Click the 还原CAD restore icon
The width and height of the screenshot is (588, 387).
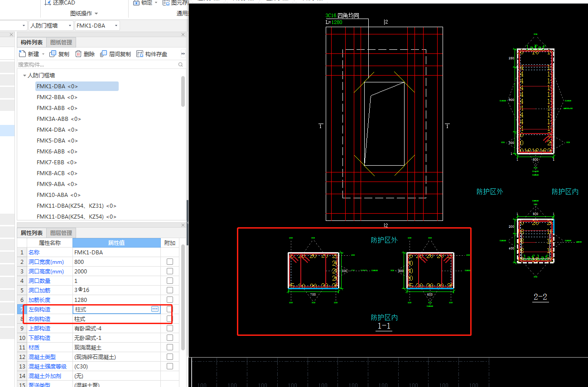[x=48, y=3]
